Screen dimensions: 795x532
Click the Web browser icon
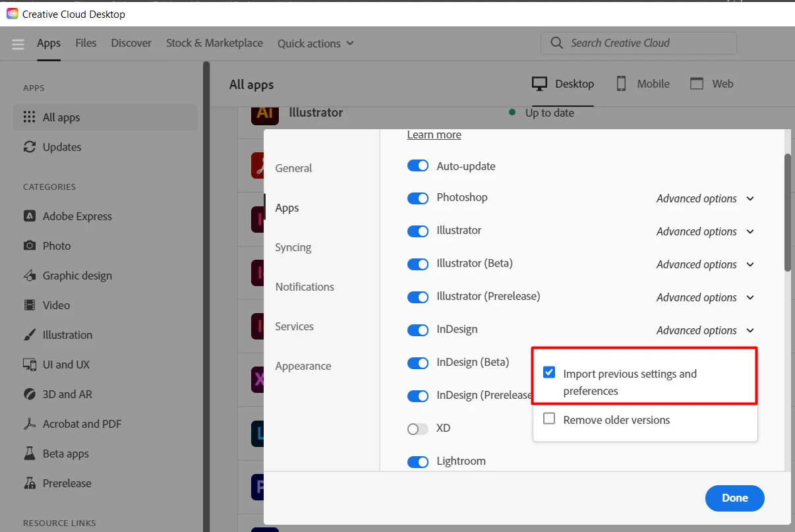click(x=697, y=84)
